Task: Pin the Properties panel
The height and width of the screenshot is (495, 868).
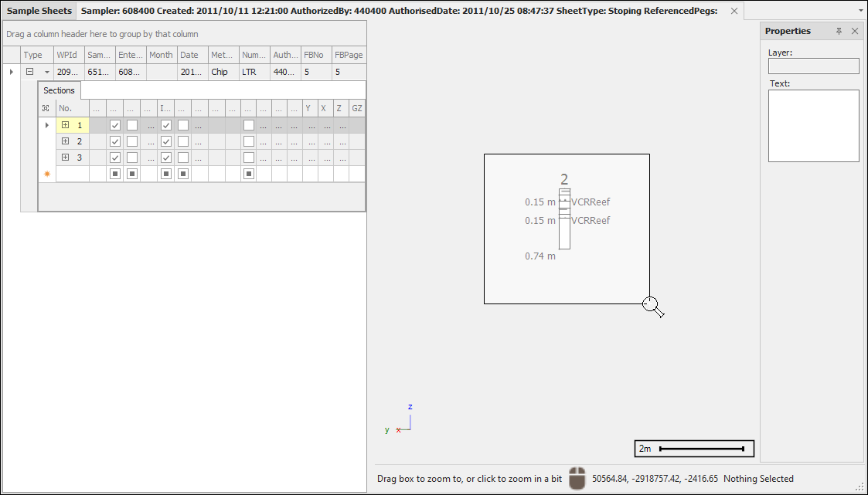Action: coord(839,31)
